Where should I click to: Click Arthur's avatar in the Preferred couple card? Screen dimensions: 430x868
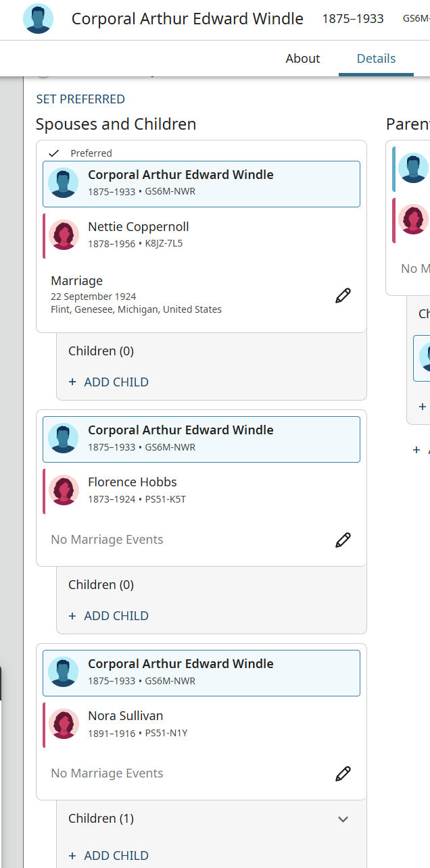coord(64,183)
